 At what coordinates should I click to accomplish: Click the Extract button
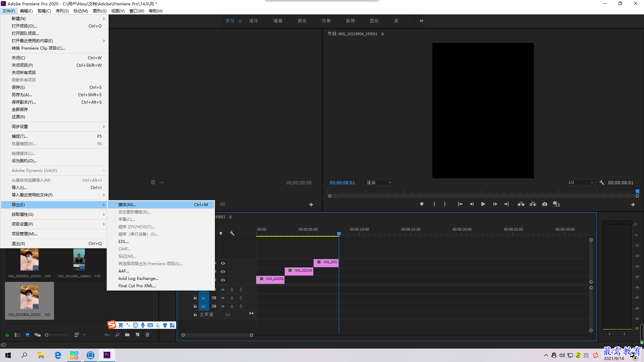[x=533, y=204]
